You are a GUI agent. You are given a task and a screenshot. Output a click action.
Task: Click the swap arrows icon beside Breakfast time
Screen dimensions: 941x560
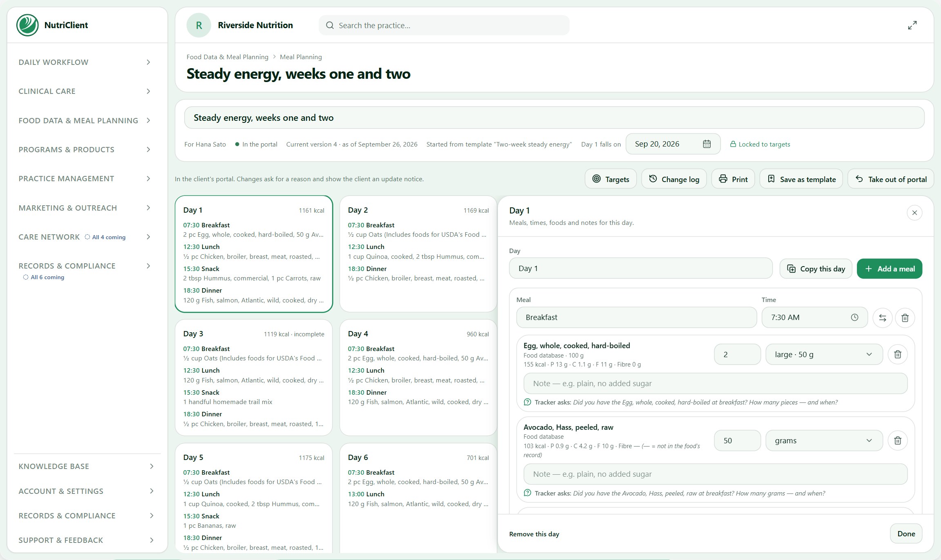click(882, 318)
